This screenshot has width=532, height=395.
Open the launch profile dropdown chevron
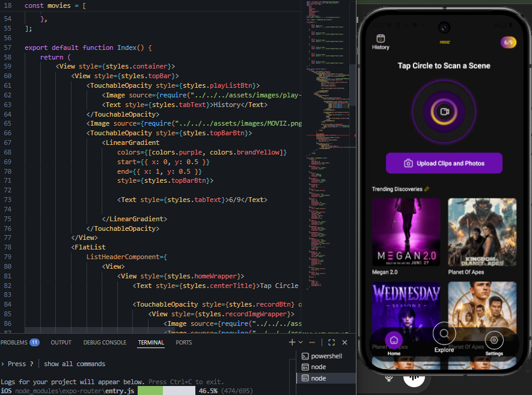point(301,343)
